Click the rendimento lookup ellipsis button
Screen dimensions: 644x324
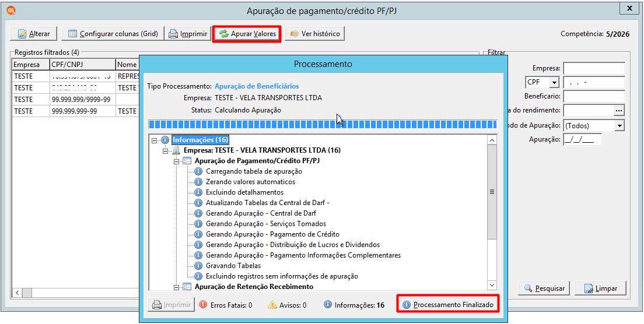(x=619, y=110)
